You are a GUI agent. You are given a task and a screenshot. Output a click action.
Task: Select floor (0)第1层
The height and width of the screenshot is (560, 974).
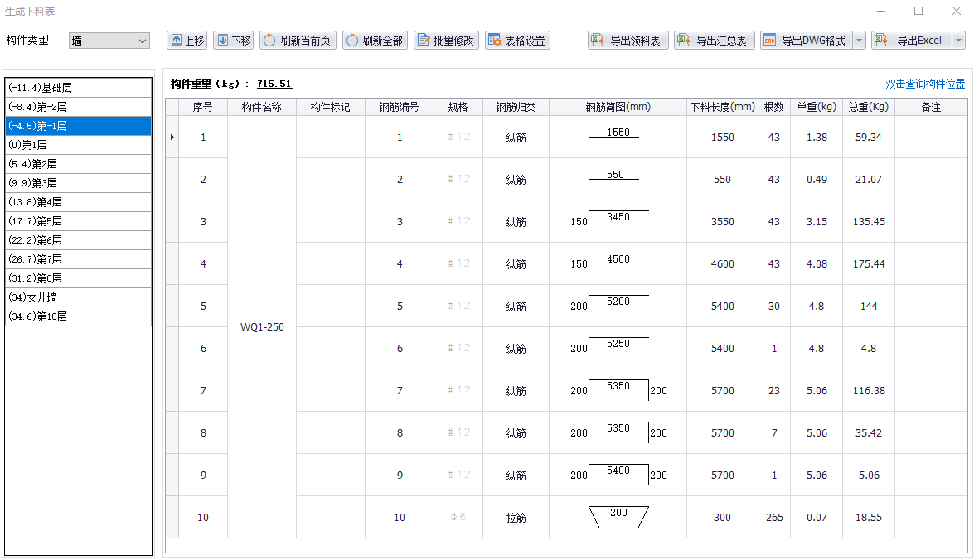coord(78,145)
